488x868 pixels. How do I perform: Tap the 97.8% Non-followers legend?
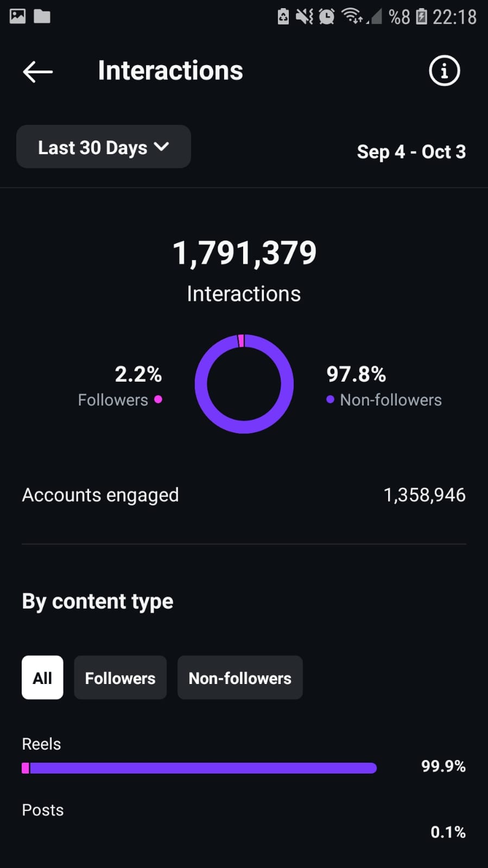[x=384, y=385]
